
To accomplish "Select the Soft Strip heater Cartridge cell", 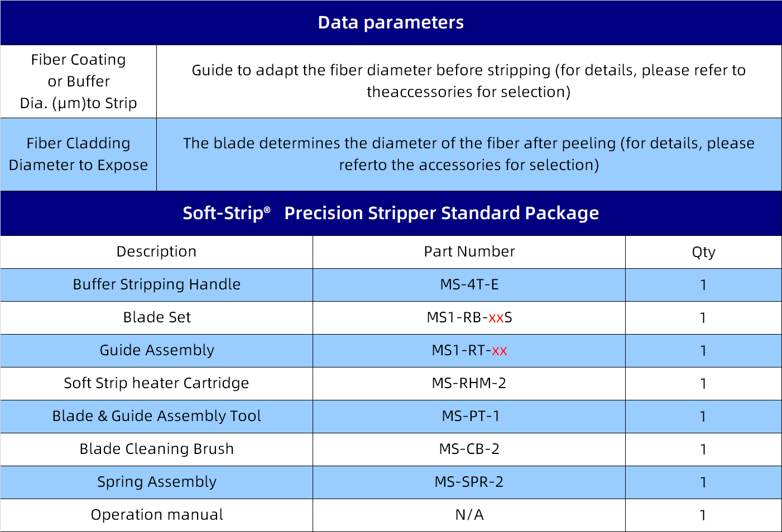I will (156, 384).
